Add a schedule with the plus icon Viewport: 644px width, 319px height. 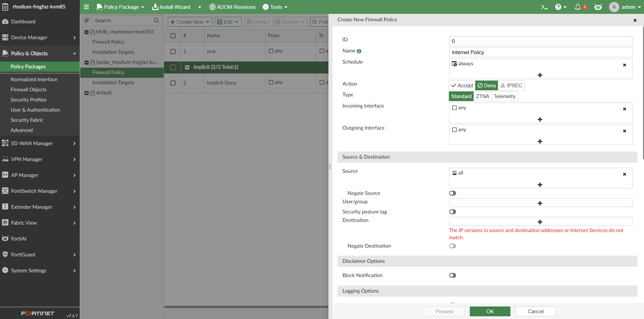click(x=540, y=75)
